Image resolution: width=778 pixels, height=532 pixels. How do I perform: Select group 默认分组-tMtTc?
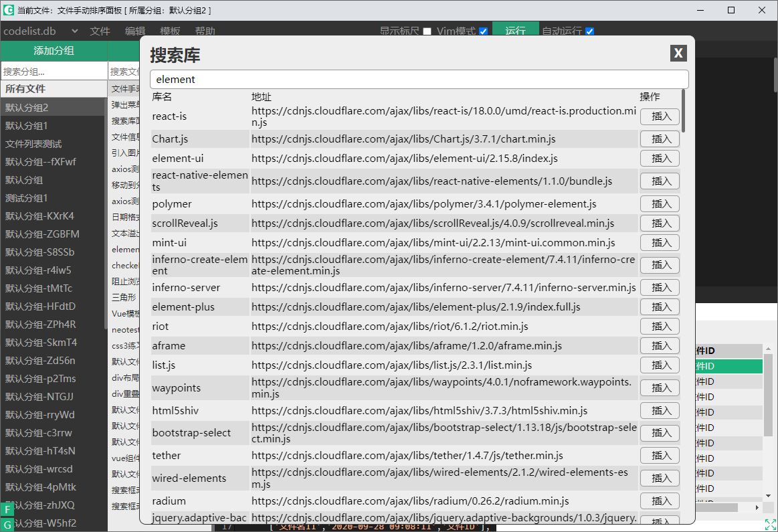point(53,288)
